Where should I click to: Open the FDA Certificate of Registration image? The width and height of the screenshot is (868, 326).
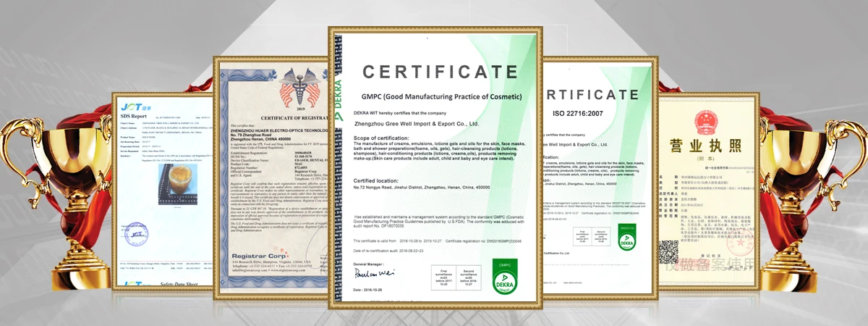[271, 178]
